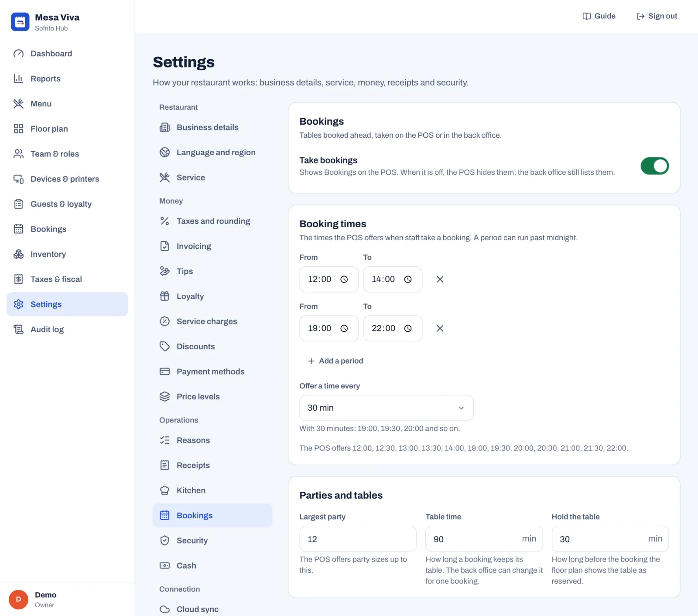Click the Inventory boxes icon
Screen dimensions: 698x616
(18, 254)
